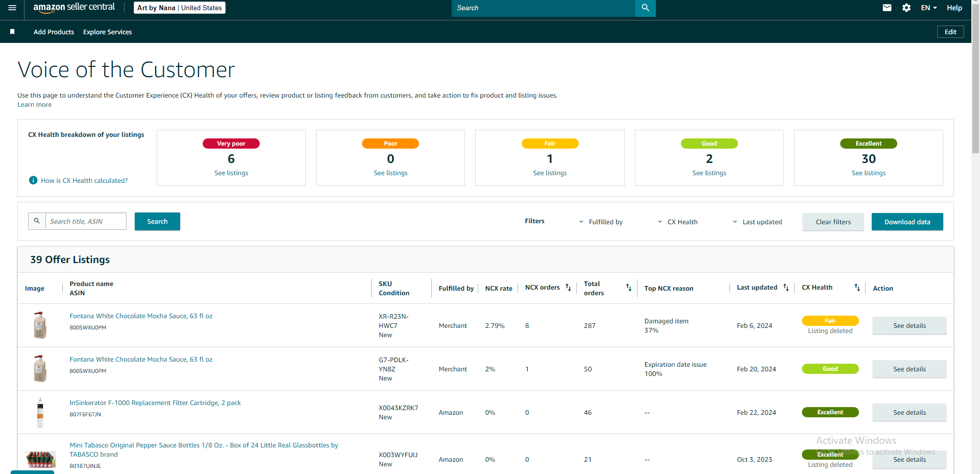Screen dimensions: 980x474
Task: Open the hamburger navigation menu
Action: point(12,8)
